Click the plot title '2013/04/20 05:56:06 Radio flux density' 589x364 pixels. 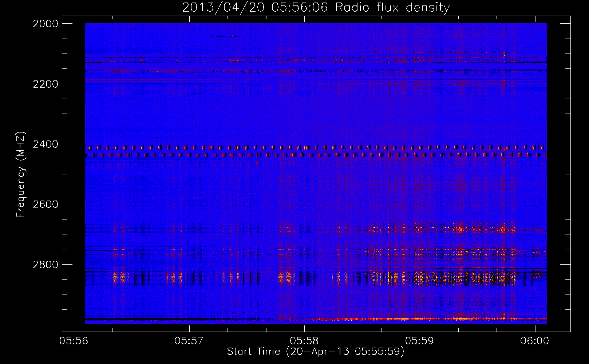[x=316, y=8]
